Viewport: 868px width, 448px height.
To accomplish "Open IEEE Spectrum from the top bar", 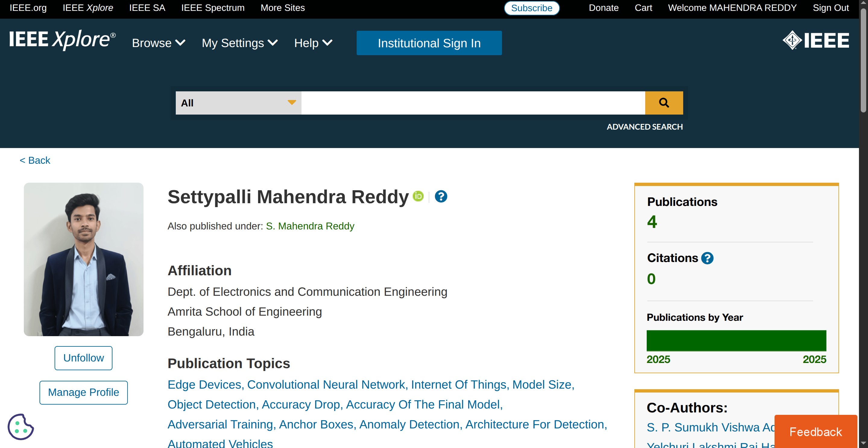I will tap(213, 8).
